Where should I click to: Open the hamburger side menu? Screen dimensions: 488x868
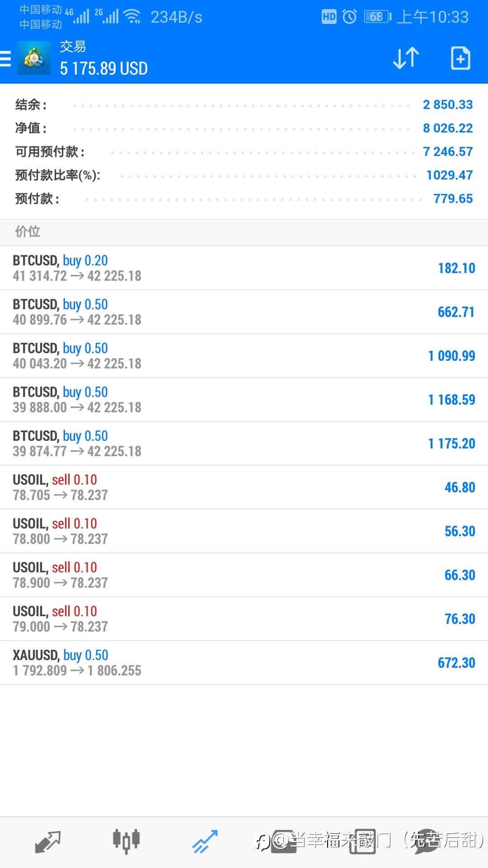tap(5, 59)
